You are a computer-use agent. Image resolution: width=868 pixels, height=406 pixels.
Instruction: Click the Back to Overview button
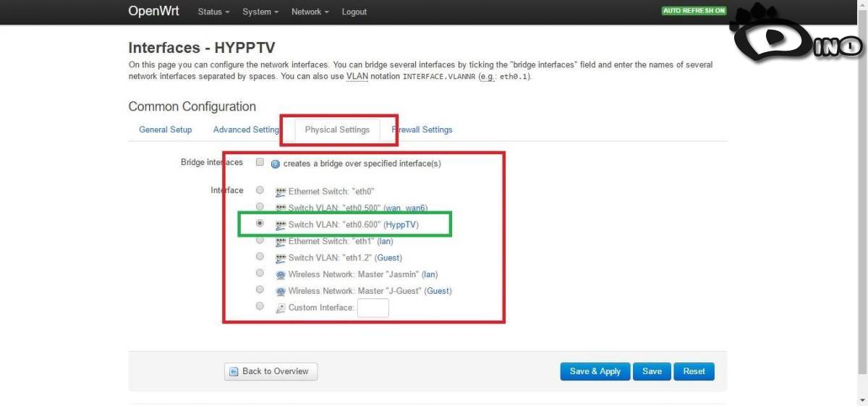[x=271, y=371]
